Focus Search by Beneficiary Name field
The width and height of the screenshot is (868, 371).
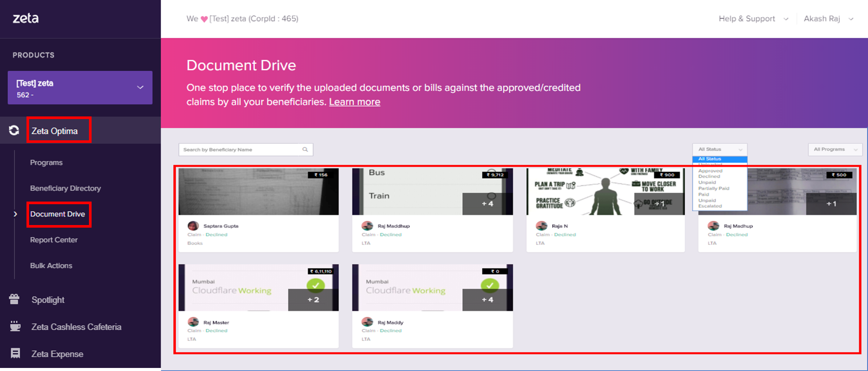click(246, 149)
